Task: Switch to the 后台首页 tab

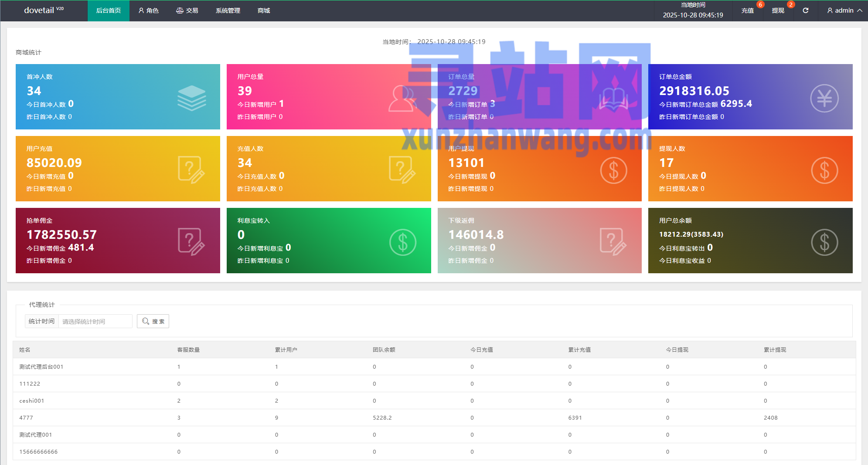Action: pyautogui.click(x=109, y=10)
